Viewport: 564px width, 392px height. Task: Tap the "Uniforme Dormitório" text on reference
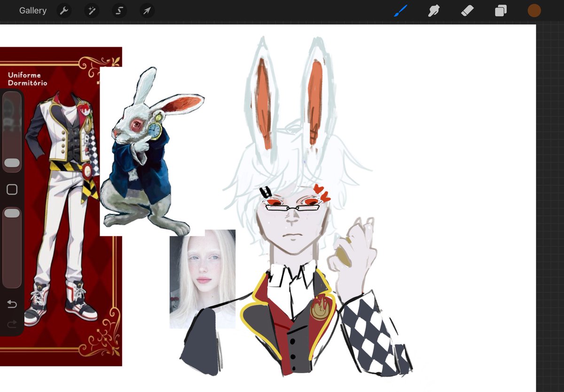(27, 79)
